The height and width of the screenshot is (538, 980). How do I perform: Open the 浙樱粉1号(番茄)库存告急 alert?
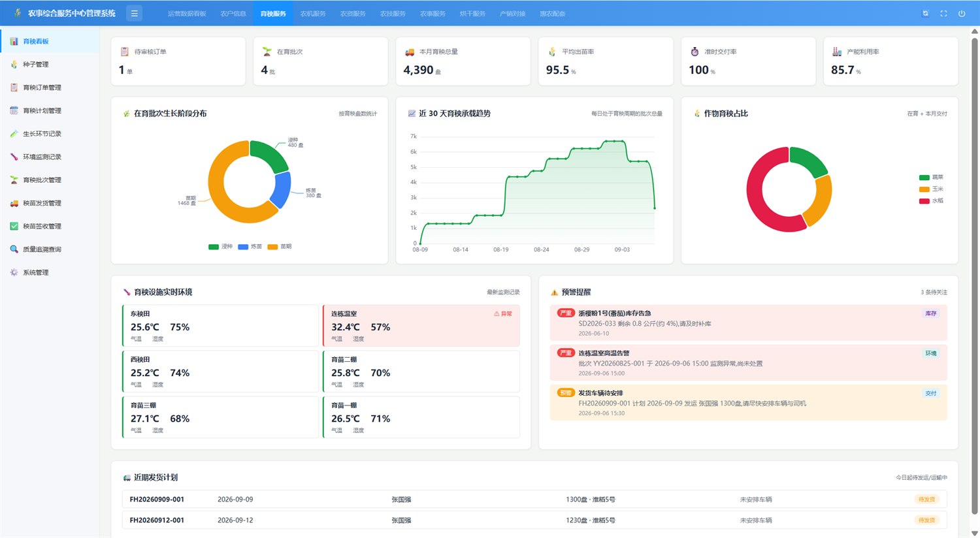point(748,323)
